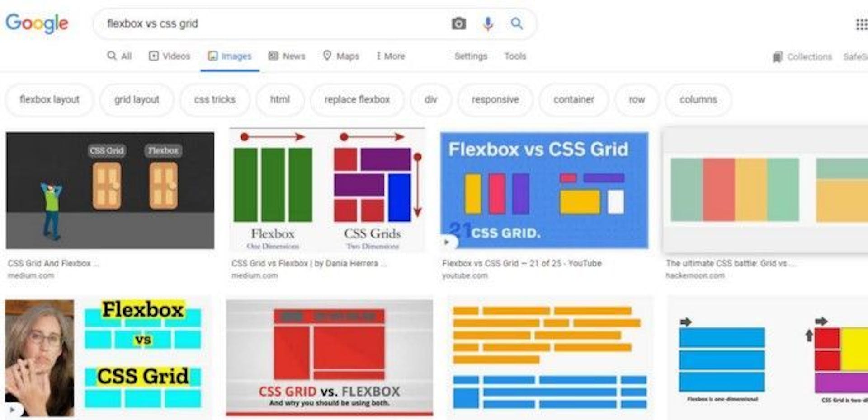Screen dimensions: 868x420
Task: Open the Settings menu
Action: pos(471,56)
